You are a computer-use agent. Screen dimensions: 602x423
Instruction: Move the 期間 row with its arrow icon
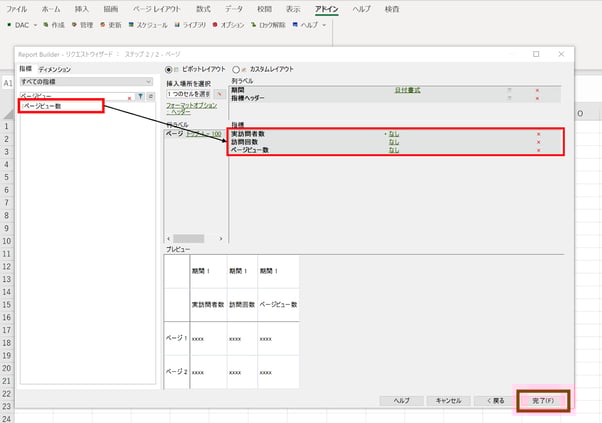click(509, 90)
